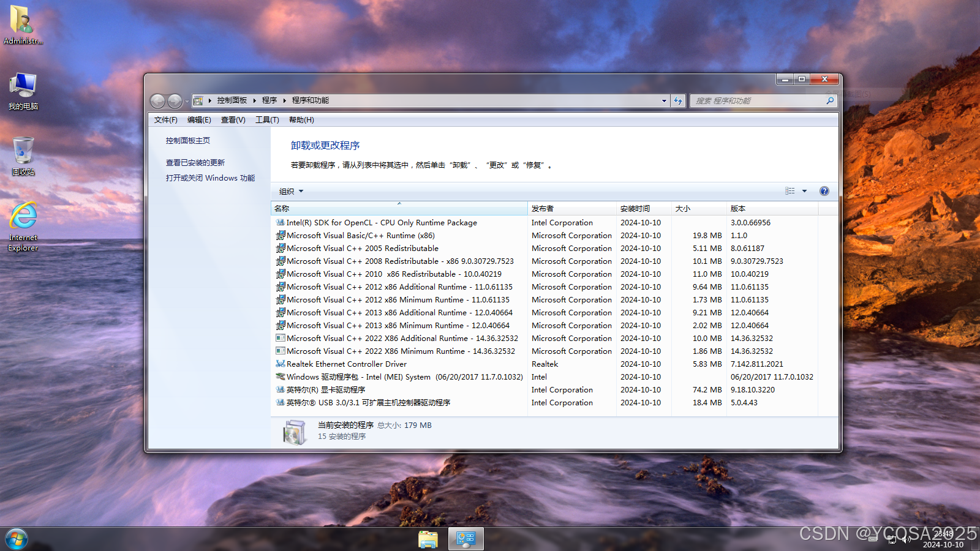The width and height of the screenshot is (980, 551).
Task: Click the volume speaker tray icon
Action: 906,539
